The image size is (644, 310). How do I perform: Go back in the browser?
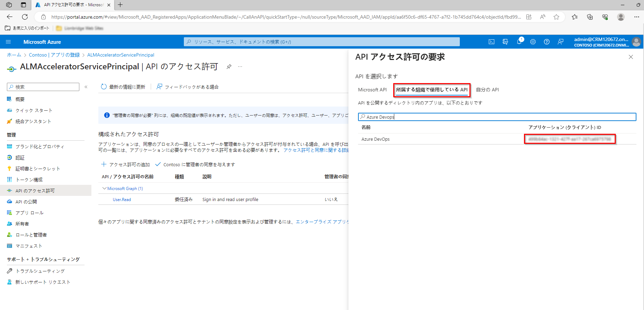point(10,17)
